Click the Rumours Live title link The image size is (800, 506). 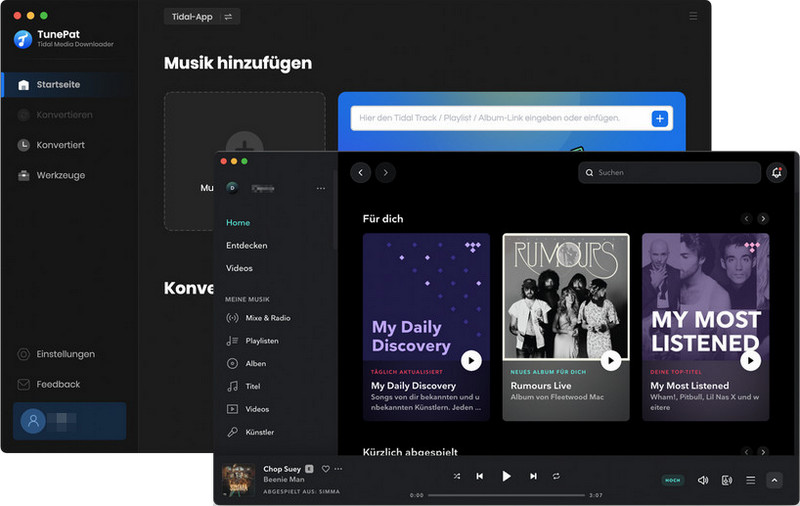[541, 386]
